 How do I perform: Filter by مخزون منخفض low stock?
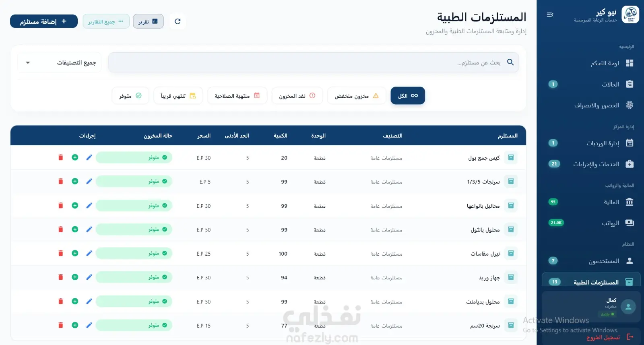357,96
